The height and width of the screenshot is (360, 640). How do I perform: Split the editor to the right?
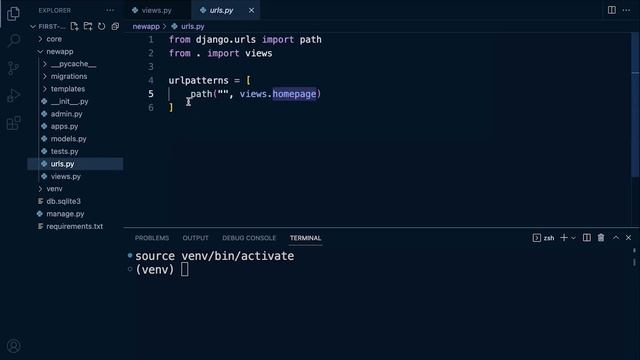tap(611, 10)
